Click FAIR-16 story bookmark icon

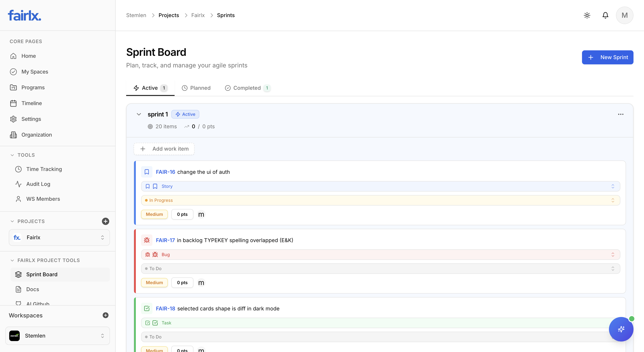[147, 172]
